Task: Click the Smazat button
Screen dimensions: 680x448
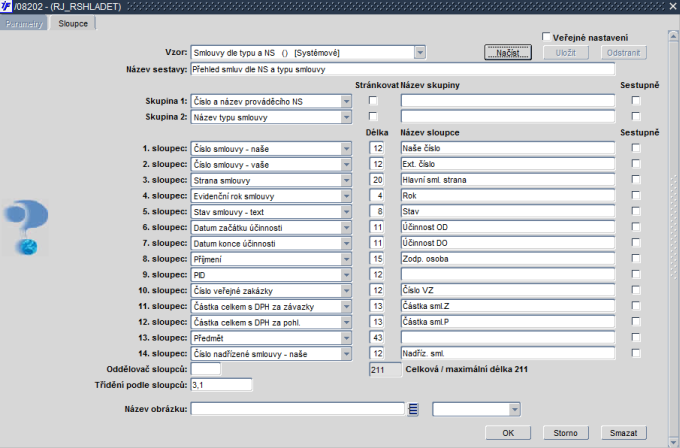Action: point(624,433)
